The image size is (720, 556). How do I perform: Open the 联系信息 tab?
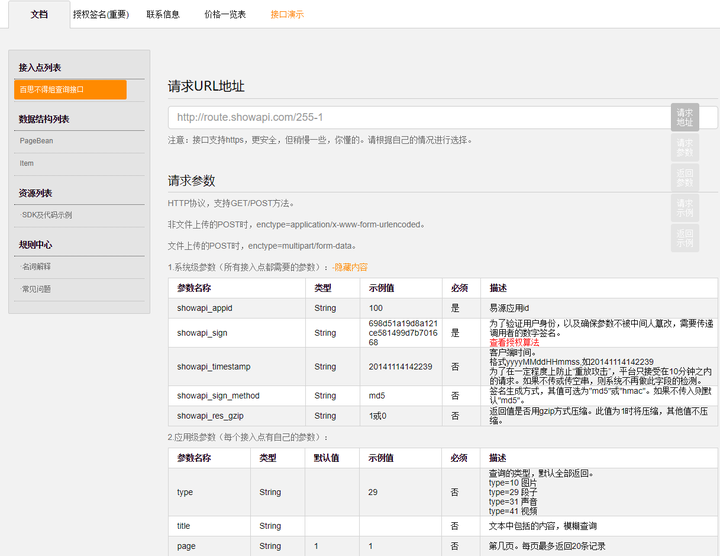click(x=163, y=14)
